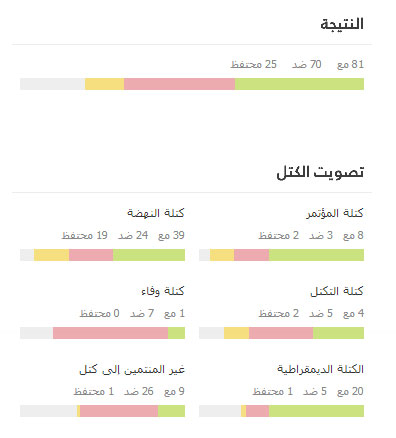Click green segment of الكتلة الديمقراطية bar

pos(316,411)
